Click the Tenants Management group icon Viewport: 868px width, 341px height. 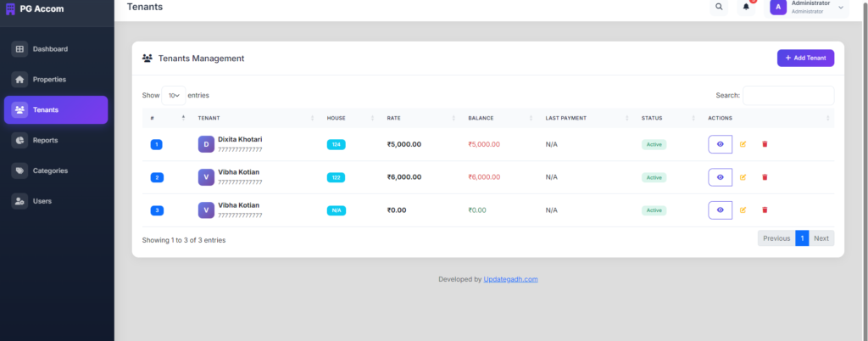pos(147,59)
